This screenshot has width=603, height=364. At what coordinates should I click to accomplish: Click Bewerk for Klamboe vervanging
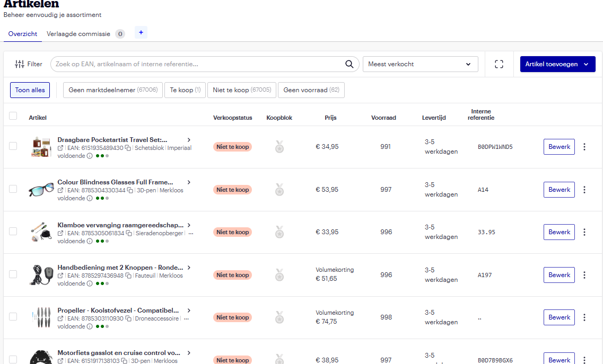click(559, 232)
